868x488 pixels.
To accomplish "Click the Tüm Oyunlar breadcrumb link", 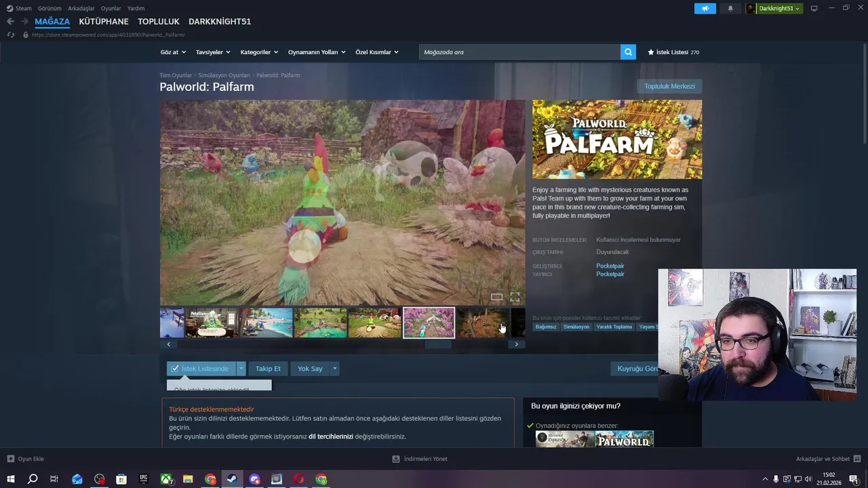I will [x=176, y=75].
